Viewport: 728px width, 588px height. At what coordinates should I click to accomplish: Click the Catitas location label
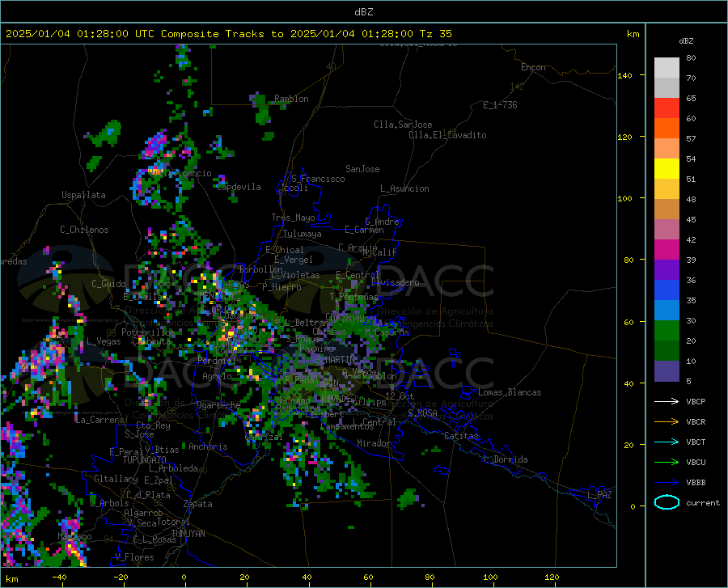coord(461,436)
